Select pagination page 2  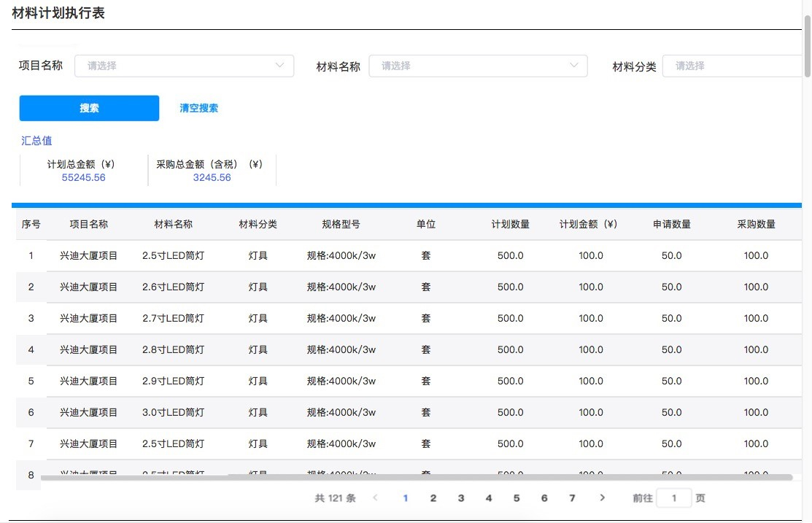tap(433, 498)
